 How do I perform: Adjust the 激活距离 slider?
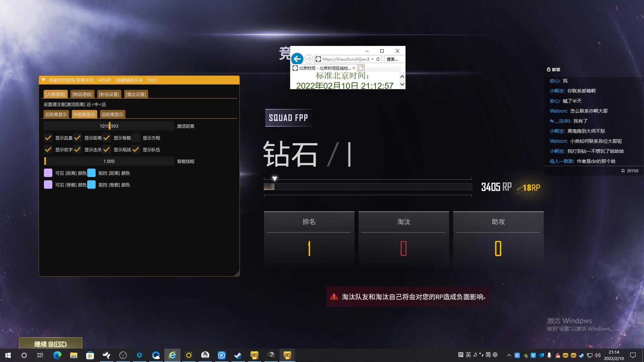tap(109, 126)
